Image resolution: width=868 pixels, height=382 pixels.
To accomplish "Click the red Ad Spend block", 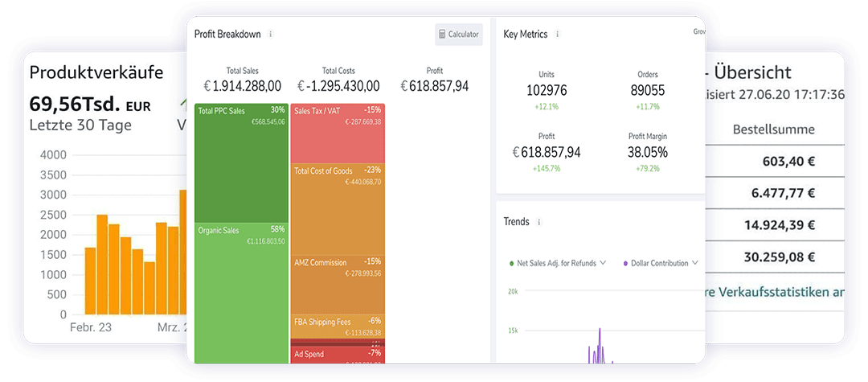I will (x=337, y=355).
